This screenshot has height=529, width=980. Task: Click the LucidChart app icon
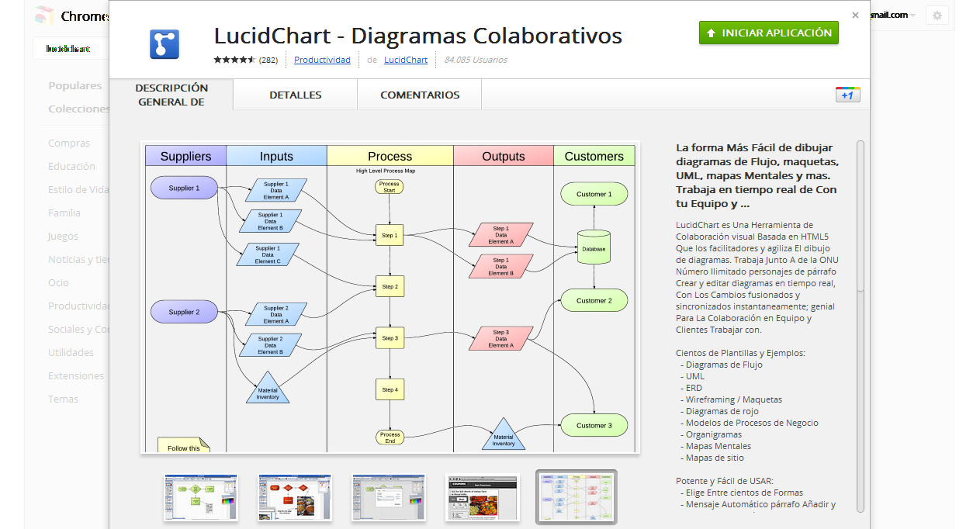tap(163, 43)
